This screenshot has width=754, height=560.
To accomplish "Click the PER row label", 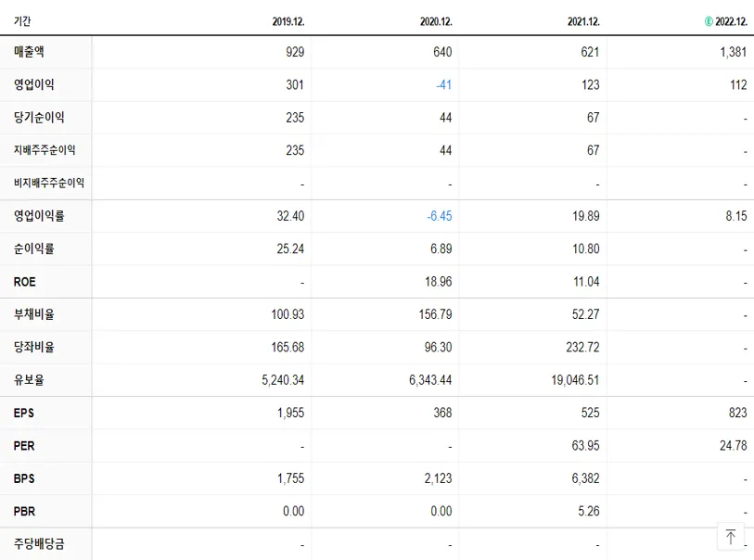I will 24,446.
